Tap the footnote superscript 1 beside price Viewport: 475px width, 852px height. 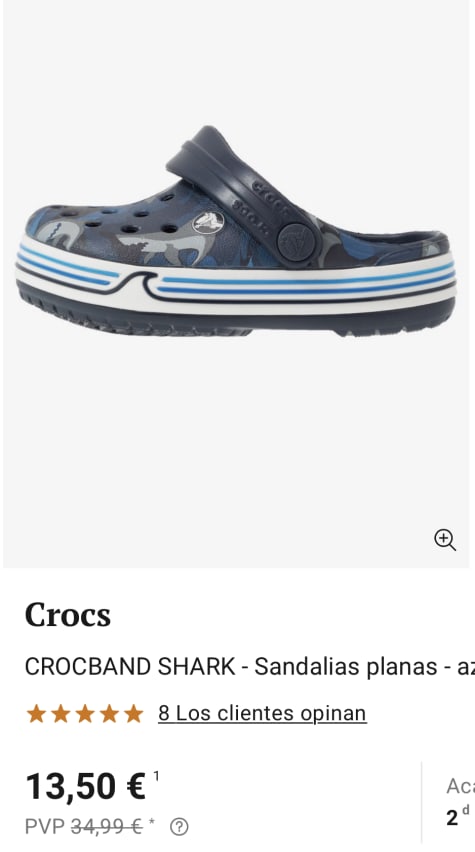[156, 776]
